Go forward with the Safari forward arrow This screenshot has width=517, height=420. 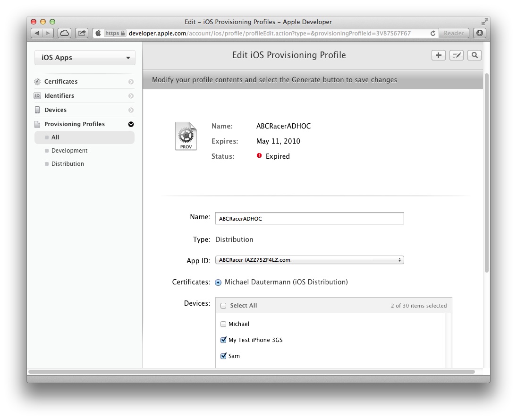(x=48, y=33)
